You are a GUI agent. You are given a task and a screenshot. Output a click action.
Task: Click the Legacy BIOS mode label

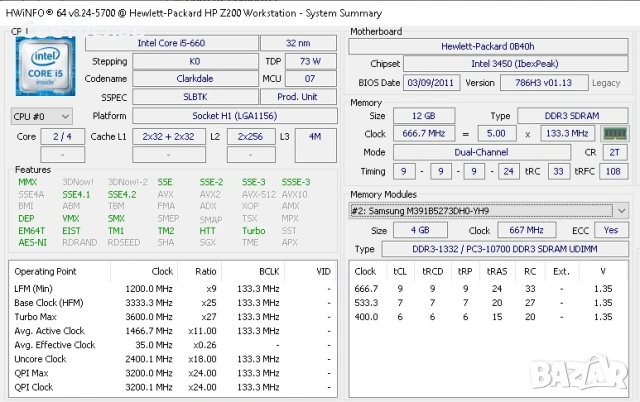pyautogui.click(x=606, y=83)
